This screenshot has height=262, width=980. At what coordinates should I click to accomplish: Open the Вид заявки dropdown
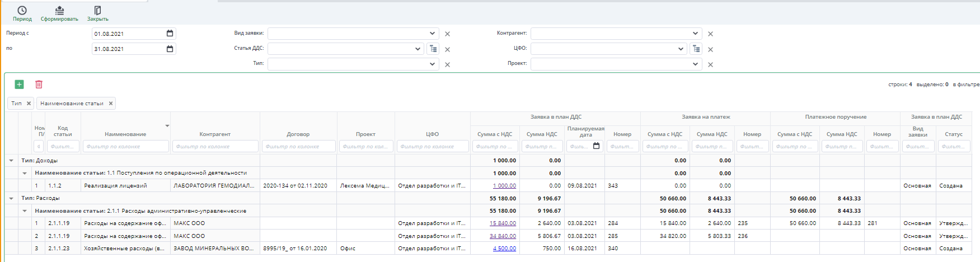(x=432, y=34)
